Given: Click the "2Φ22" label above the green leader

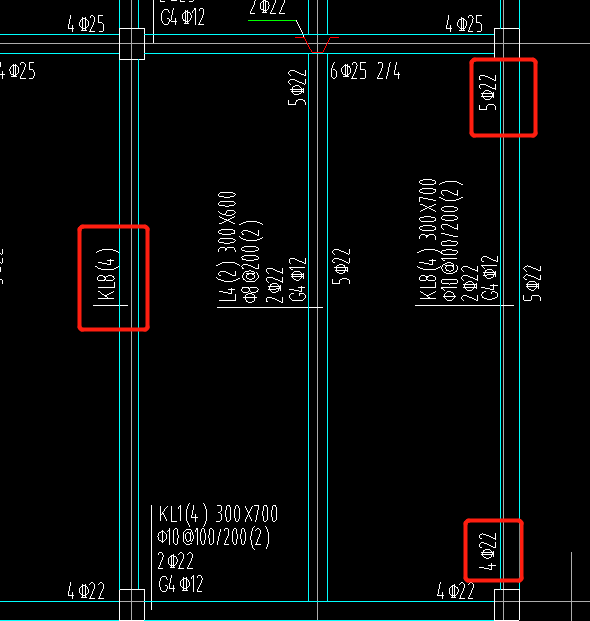Looking at the screenshot, I should (268, 7).
